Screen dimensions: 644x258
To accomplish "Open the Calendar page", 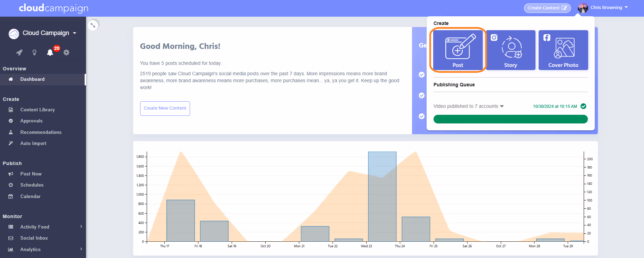I will (31, 196).
